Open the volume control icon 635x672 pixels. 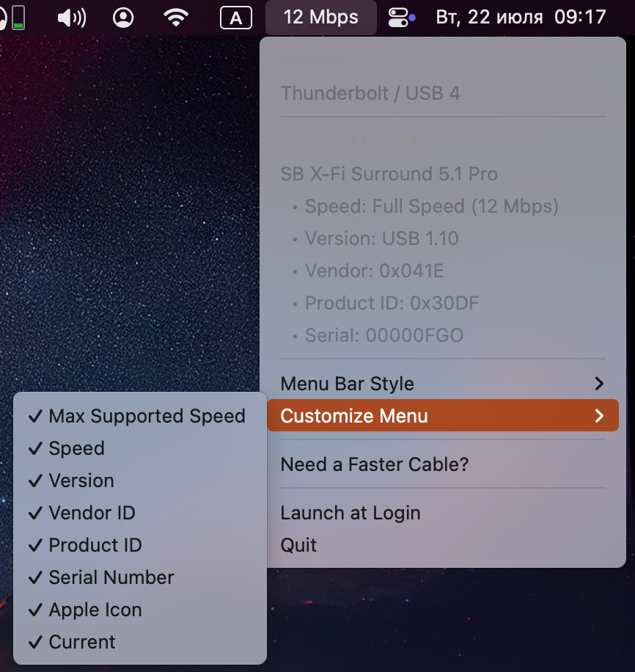72,18
